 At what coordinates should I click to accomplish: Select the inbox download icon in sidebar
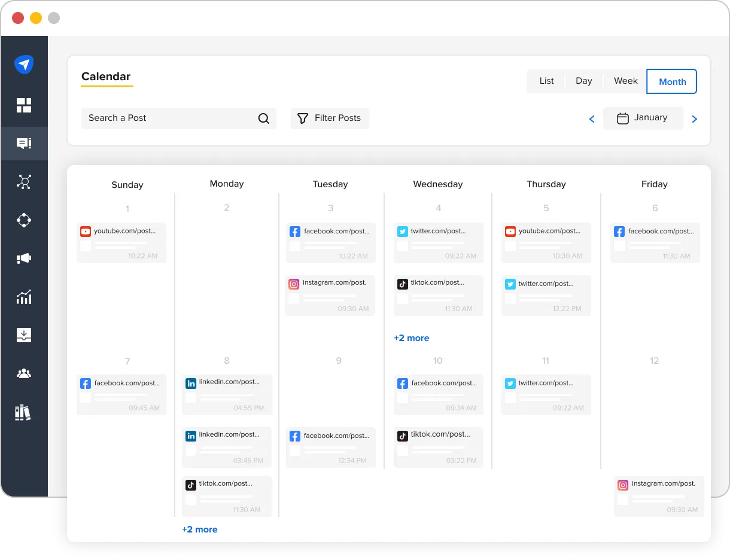pyautogui.click(x=24, y=334)
